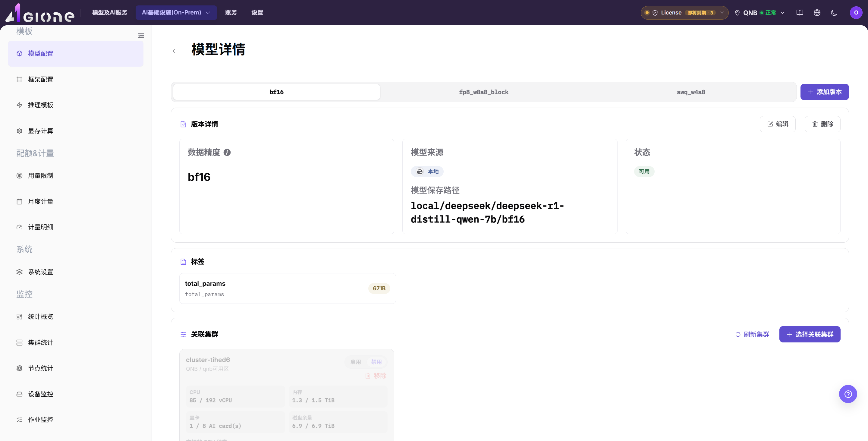This screenshot has width=868, height=441.
Task: Open 显存计算 in sidebar
Action: pyautogui.click(x=76, y=131)
